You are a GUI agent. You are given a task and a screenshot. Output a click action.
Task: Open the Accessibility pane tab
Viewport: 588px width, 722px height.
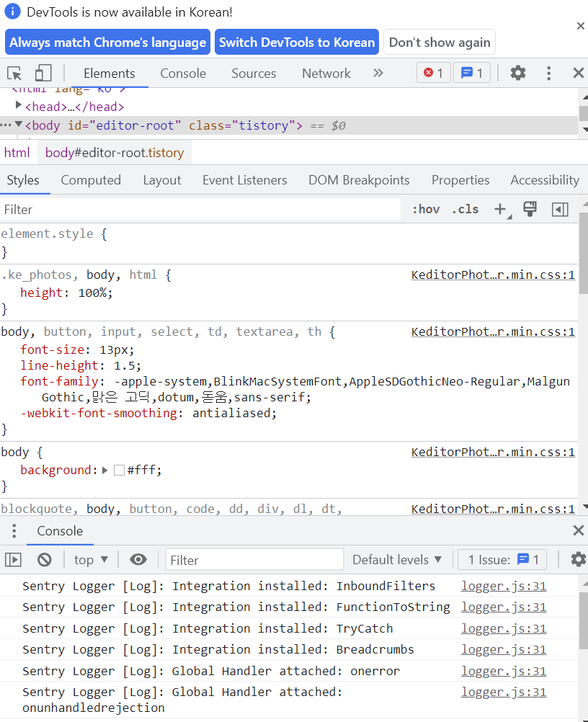(x=545, y=180)
